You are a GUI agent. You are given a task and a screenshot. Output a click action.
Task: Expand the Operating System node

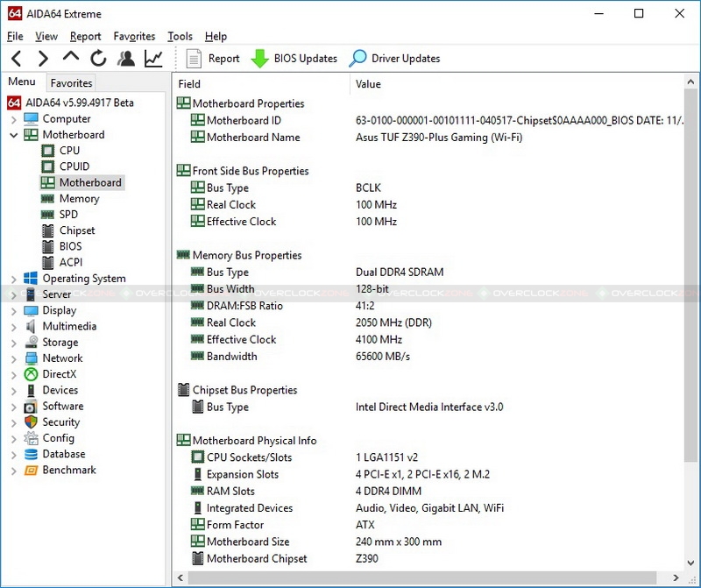tap(13, 279)
